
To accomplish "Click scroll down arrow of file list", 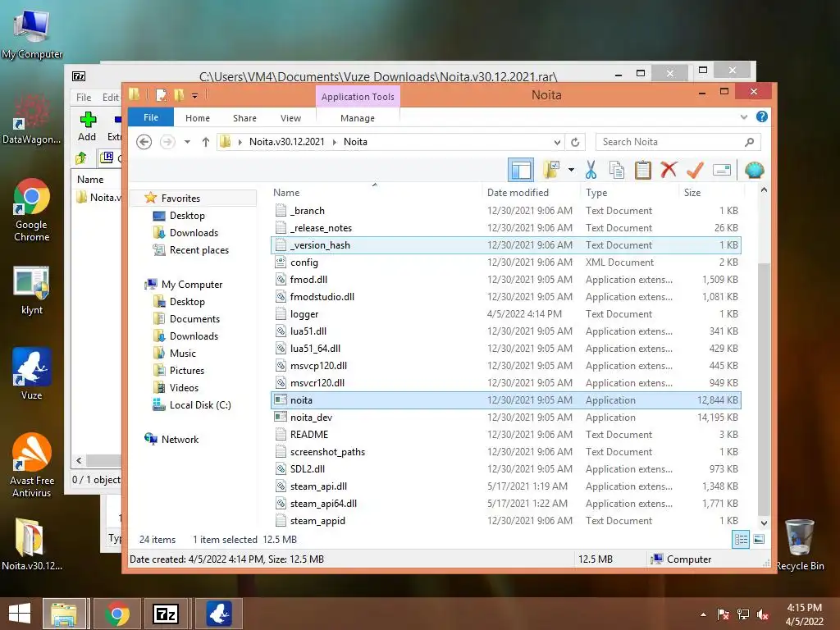I will point(764,523).
